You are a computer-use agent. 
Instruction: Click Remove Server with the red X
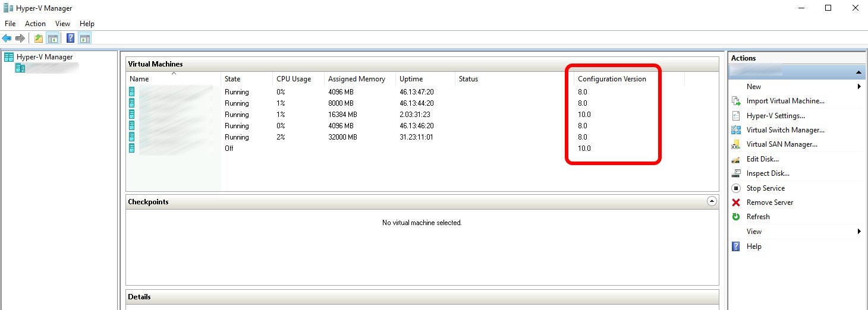coord(769,203)
